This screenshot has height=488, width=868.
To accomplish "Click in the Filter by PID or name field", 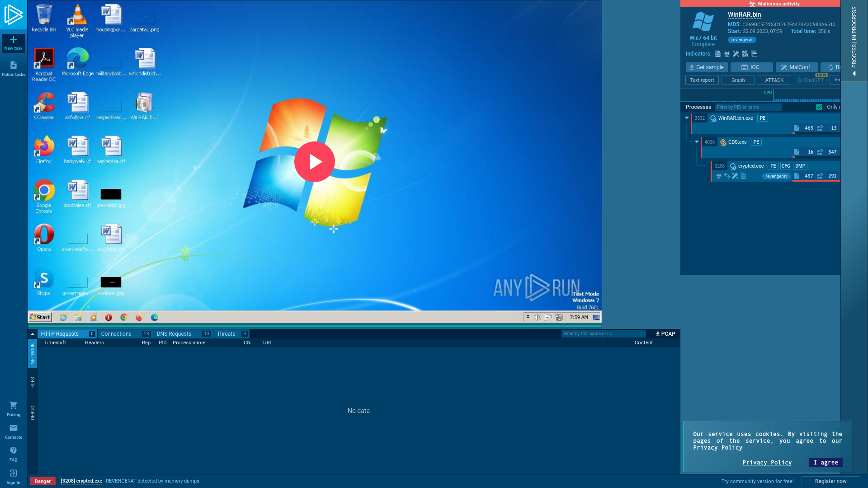I will click(x=748, y=107).
